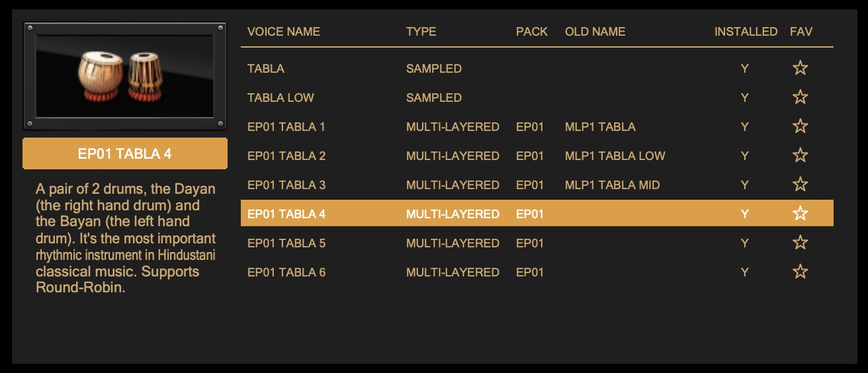Sort by the INSTALLED column header
The image size is (868, 373).
pos(745,32)
